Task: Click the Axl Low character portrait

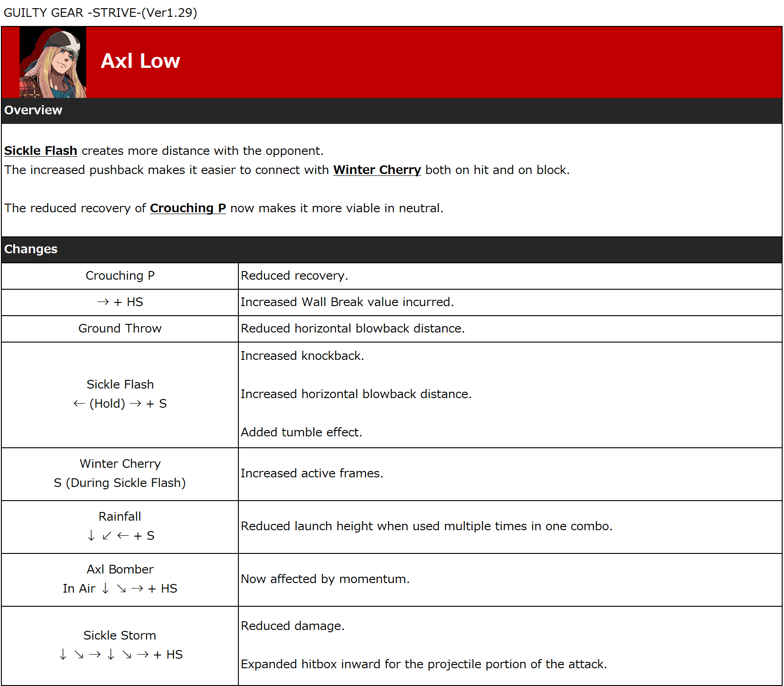Action: coord(53,62)
